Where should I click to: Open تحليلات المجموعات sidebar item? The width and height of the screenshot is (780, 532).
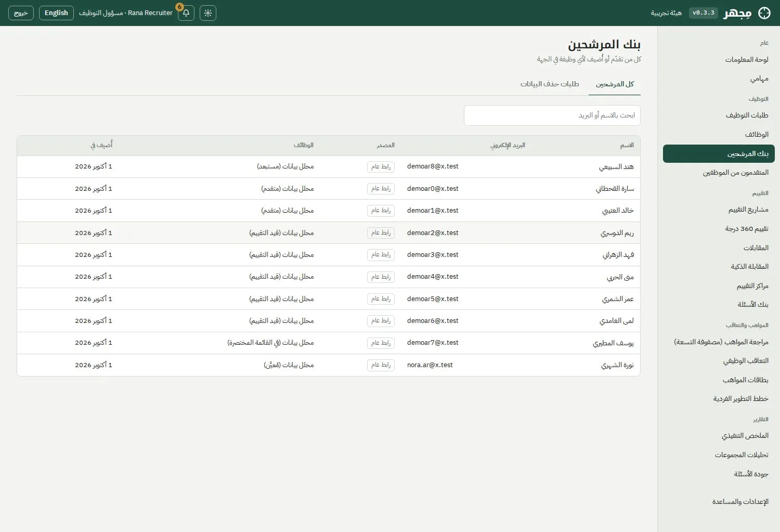tap(719, 455)
